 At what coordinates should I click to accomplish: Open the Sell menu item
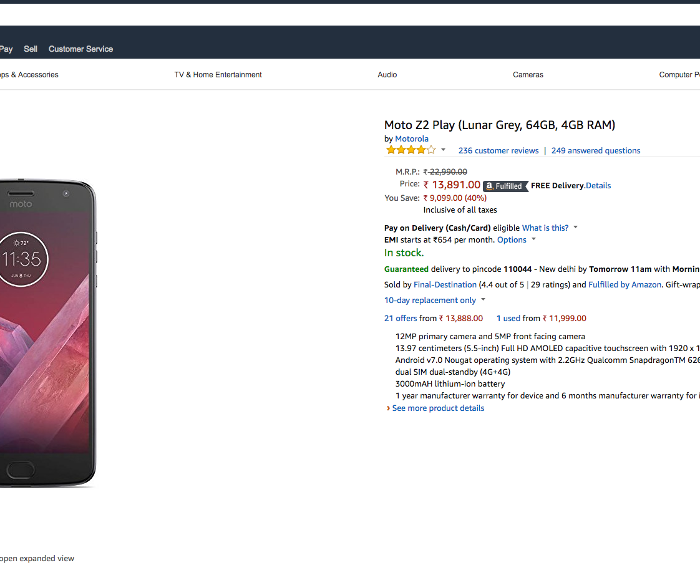click(x=31, y=49)
